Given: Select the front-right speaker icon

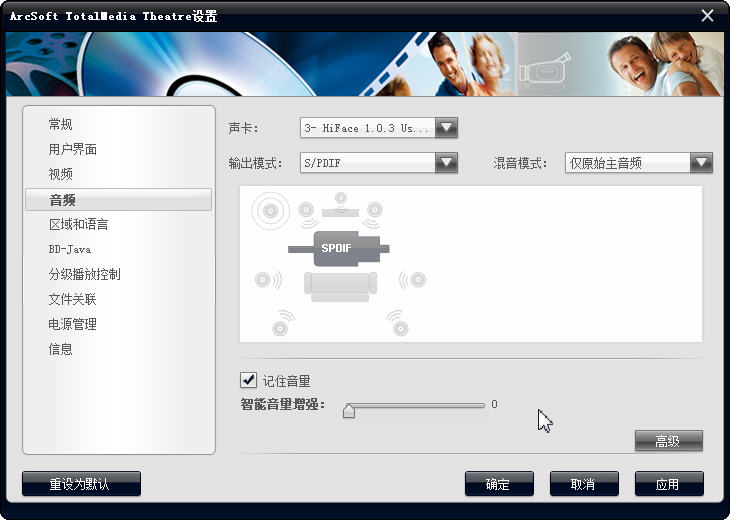Looking at the screenshot, I should click(x=374, y=210).
